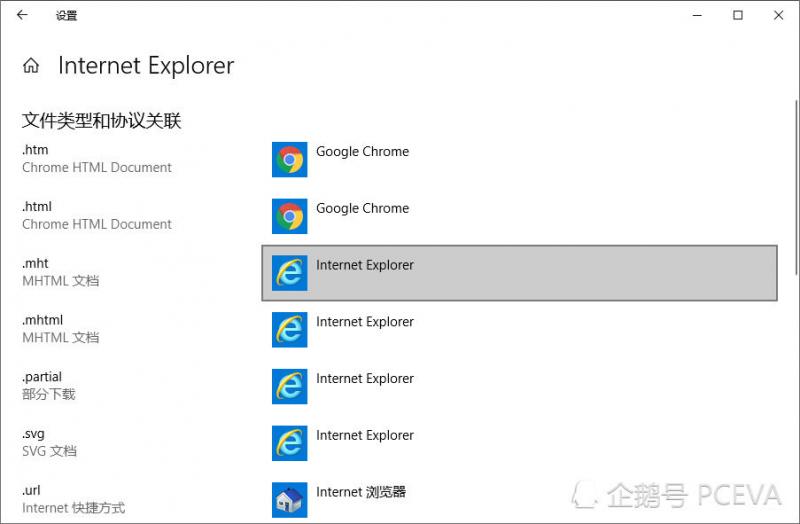Open the app picker for .url shortcuts
Image resolution: width=800 pixels, height=524 pixels.
click(x=360, y=492)
